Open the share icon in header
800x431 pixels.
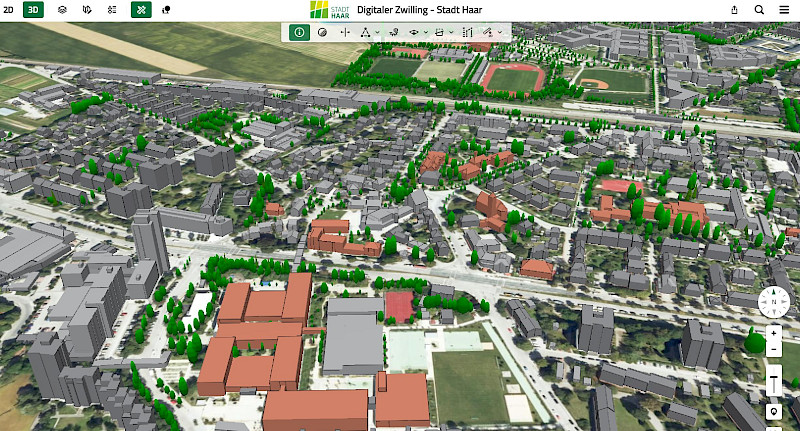(735, 9)
